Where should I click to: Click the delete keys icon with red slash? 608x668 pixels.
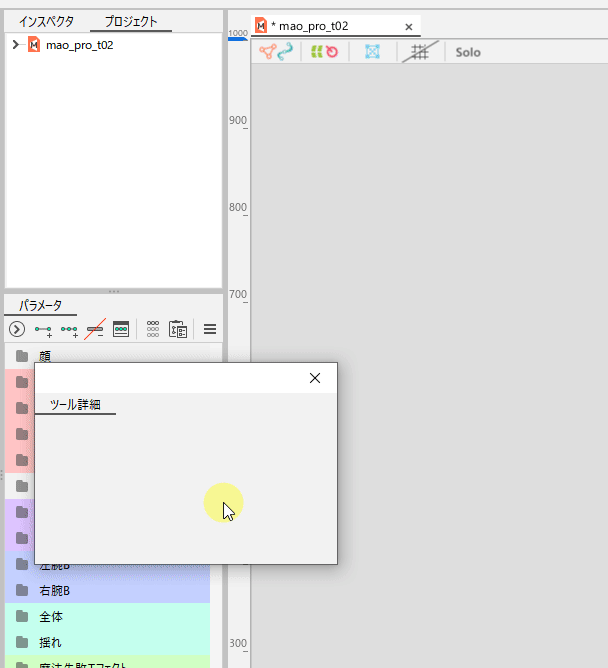(95, 329)
